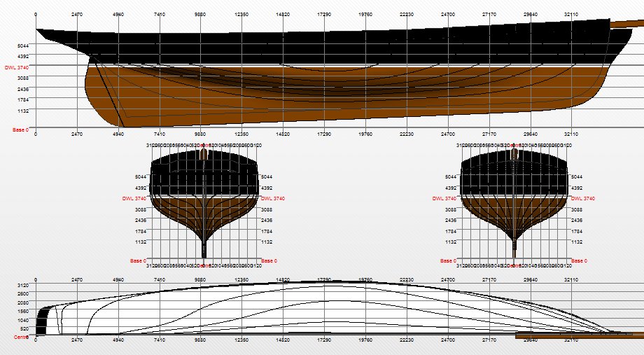Click the DWL 3740 label beside side profile
Image resolution: width=644 pixels, height=355 pixels.
click(x=17, y=68)
